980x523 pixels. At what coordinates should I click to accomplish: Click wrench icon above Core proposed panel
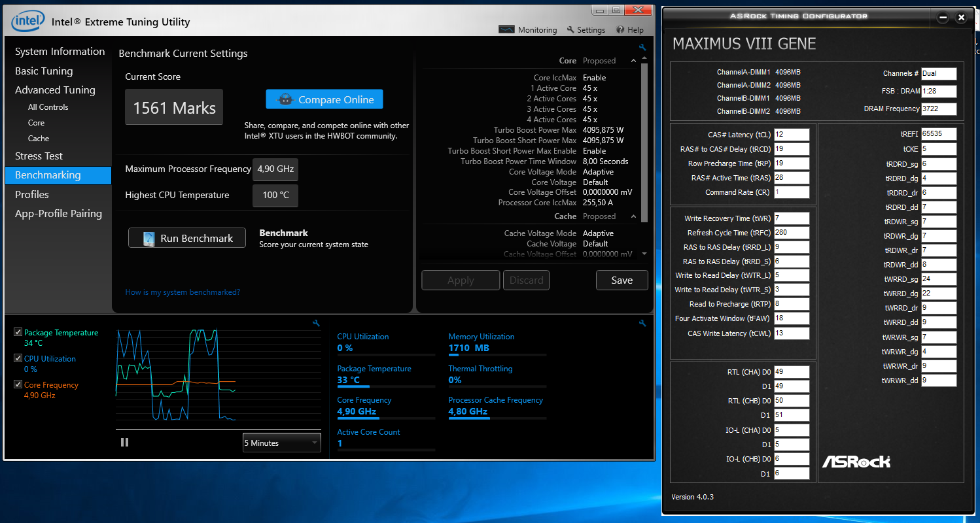[642, 47]
